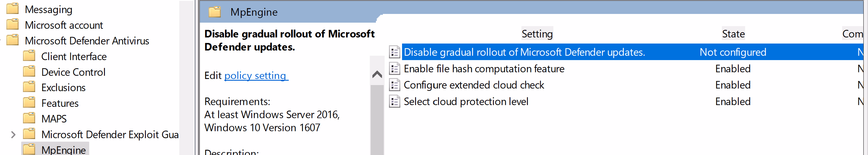868x155 pixels.
Task: Click policy icon beside Disable gradual rollout setting
Action: (394, 52)
